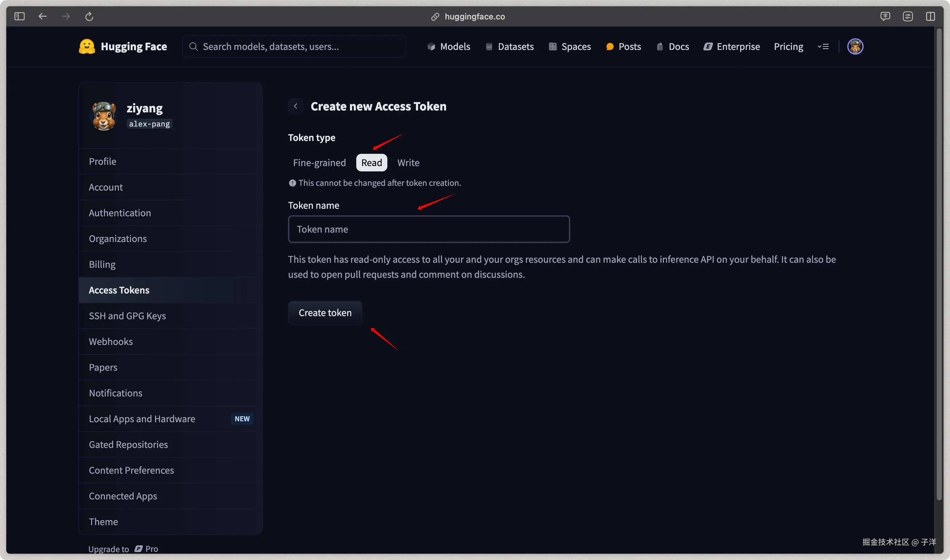Go to Local Apps and Hardware settings
This screenshot has width=950, height=560.
click(x=142, y=419)
